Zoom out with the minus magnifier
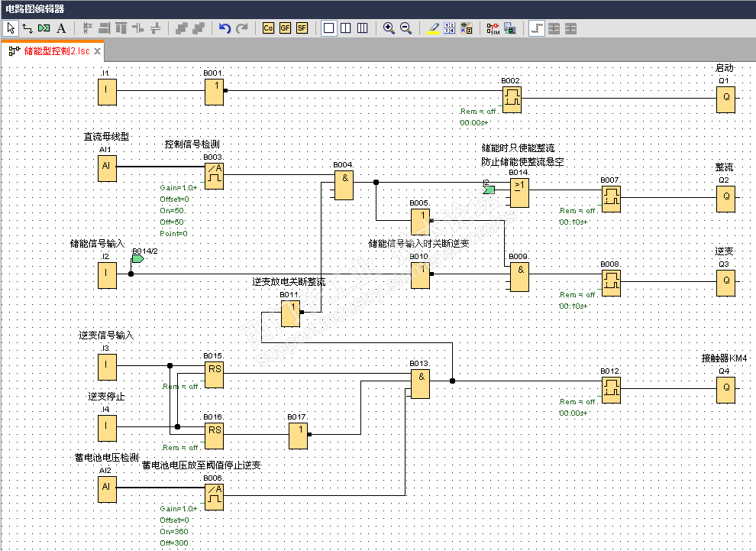The height and width of the screenshot is (551, 756). coord(405,28)
